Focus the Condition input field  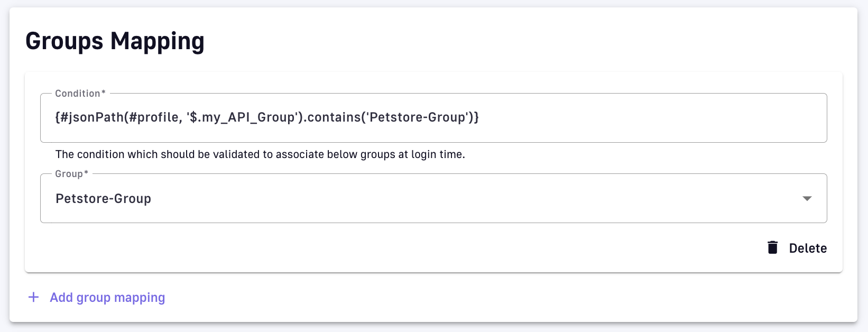click(634, 117)
